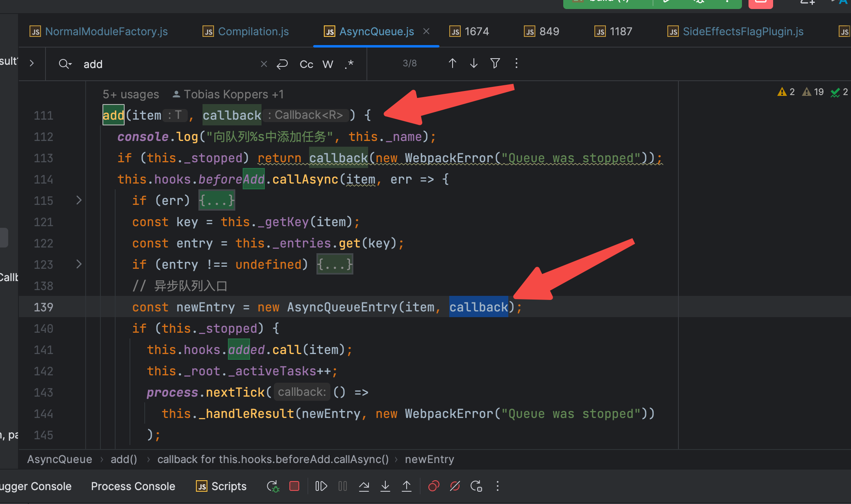Toggle Mute Breakpoints icon
This screenshot has width=851, height=504.
coord(455,486)
